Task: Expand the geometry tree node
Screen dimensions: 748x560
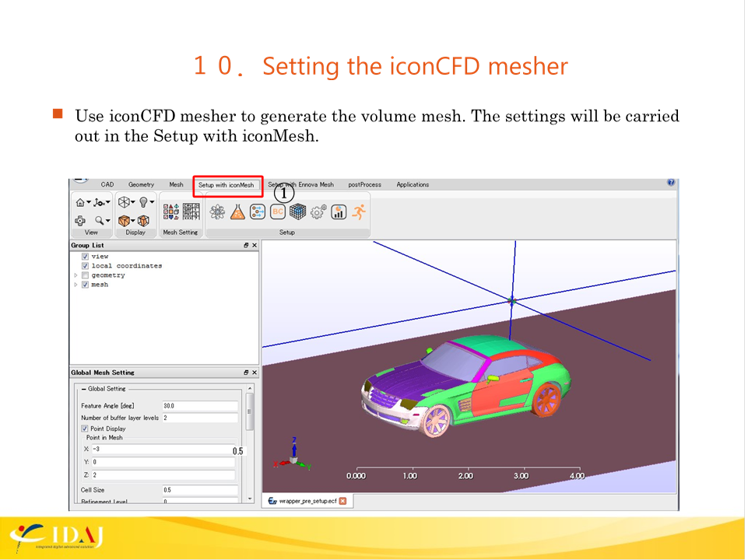Action: coord(76,275)
